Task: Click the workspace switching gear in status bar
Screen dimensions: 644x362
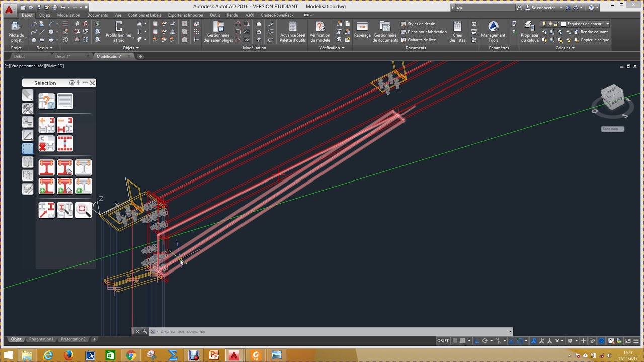Action: coord(571,340)
